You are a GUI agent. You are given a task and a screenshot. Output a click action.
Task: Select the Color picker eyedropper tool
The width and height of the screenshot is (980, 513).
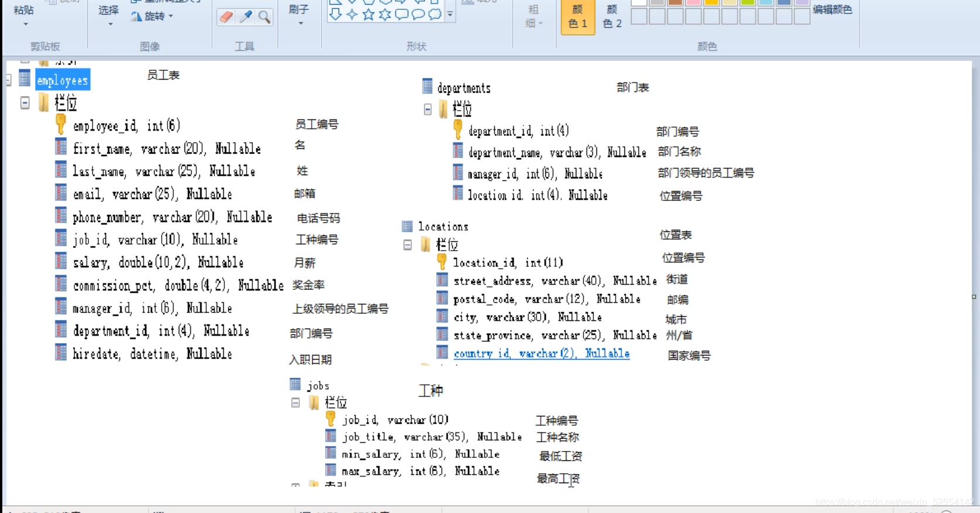click(245, 17)
